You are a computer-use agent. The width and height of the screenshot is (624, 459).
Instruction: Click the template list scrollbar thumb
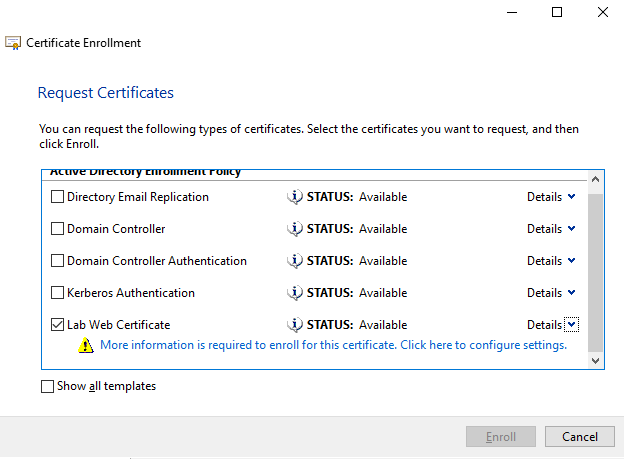(x=595, y=273)
